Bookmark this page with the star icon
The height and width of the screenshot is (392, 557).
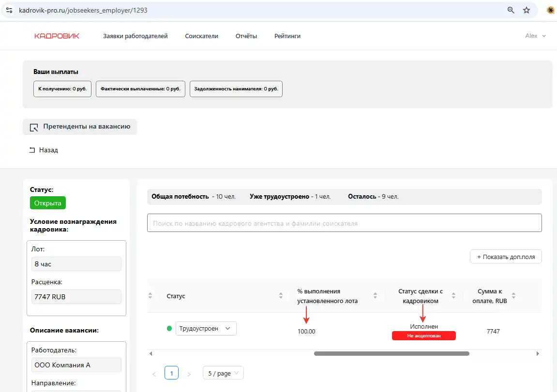coord(527,10)
